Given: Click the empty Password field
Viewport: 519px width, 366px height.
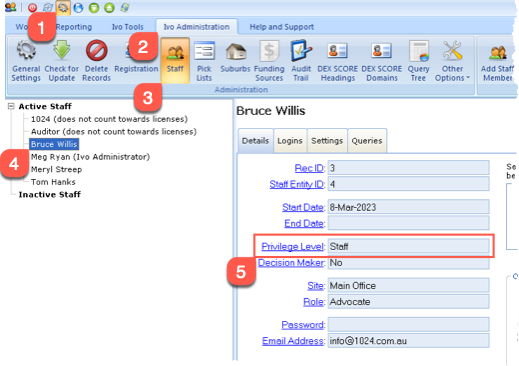Looking at the screenshot, I should click(408, 324).
